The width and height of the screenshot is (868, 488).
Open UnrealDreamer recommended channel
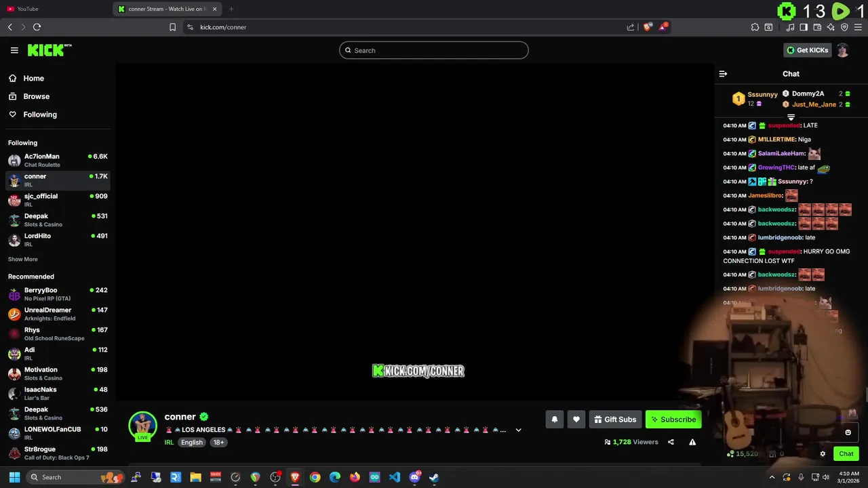click(x=58, y=314)
